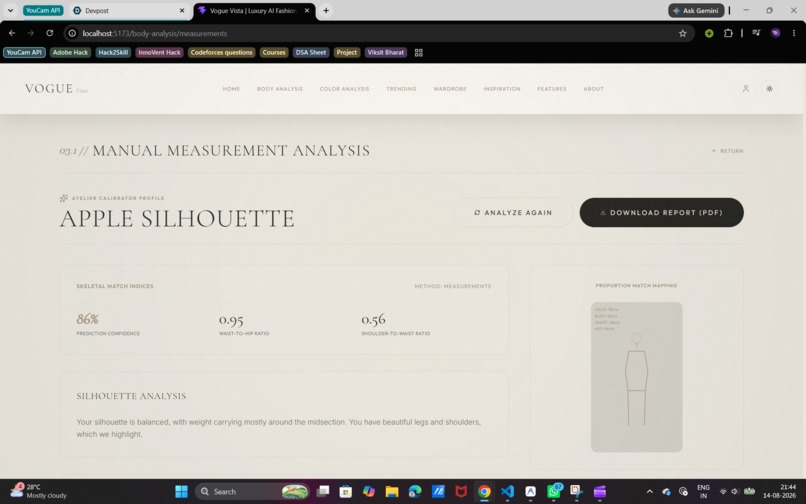Open Chrome three-dot menu
This screenshot has width=806, height=504.
794,33
